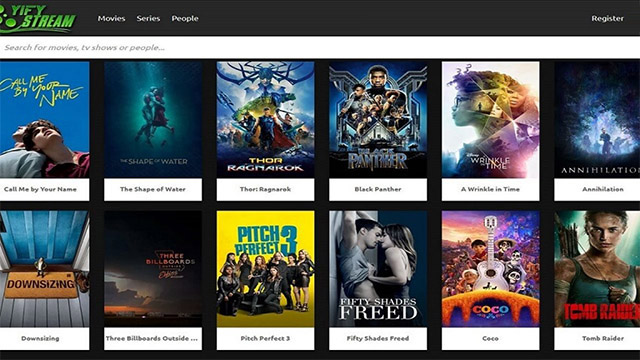Open the Downsizing poster
640x360 pixels.
pos(44,269)
